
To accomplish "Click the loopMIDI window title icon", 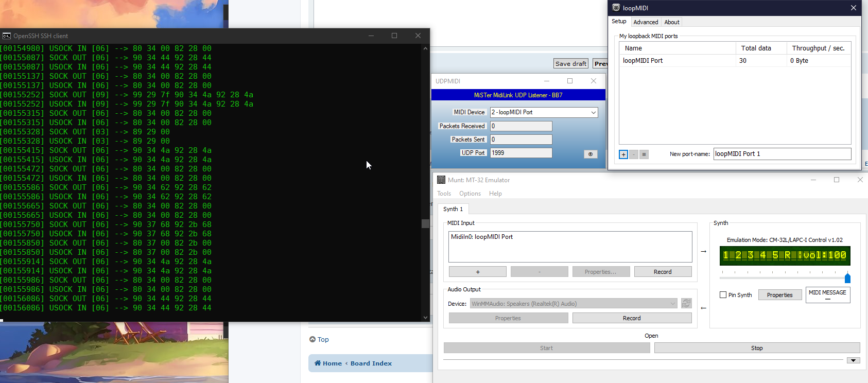I will [616, 8].
